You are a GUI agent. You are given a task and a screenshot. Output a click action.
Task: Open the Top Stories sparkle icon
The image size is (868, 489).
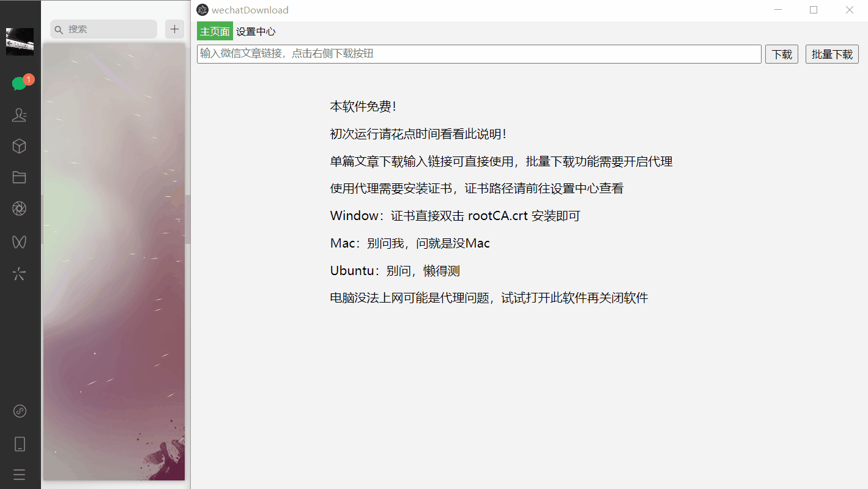click(x=20, y=273)
